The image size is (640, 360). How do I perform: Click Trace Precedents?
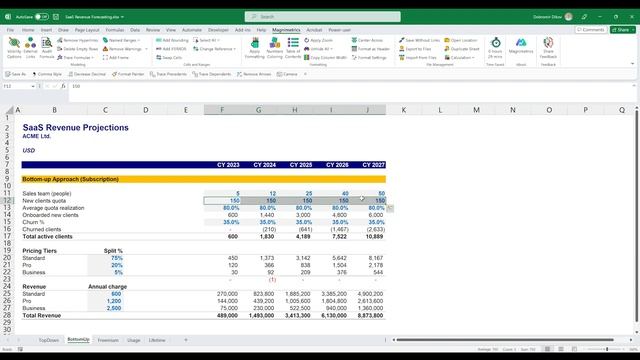coord(168,74)
